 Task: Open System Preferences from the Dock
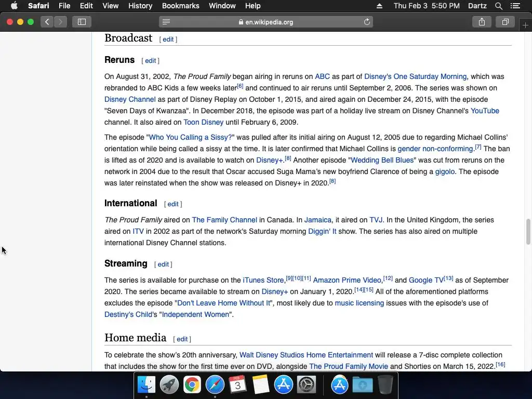[x=307, y=384]
